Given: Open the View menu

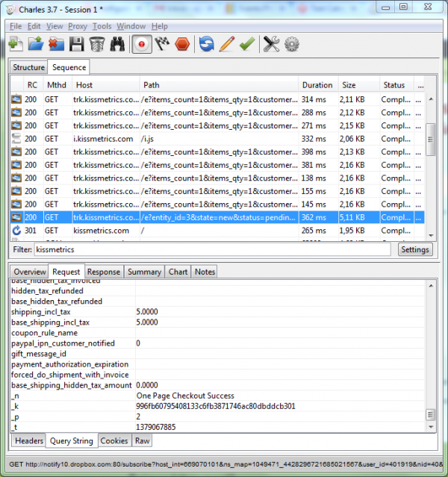Looking at the screenshot, I should [x=55, y=26].
